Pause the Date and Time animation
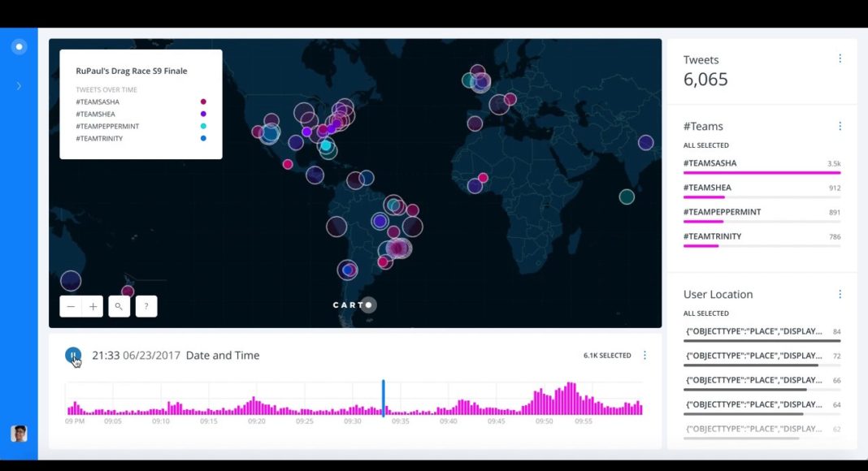This screenshot has height=471, width=868. 73,356
